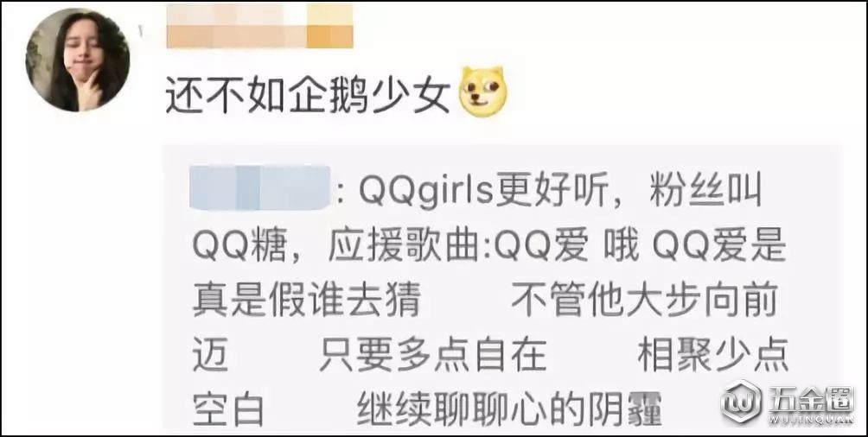Viewport: 868px width, 437px height.
Task: Click the phrase 粉丝叫 in the quote
Action: click(x=705, y=189)
